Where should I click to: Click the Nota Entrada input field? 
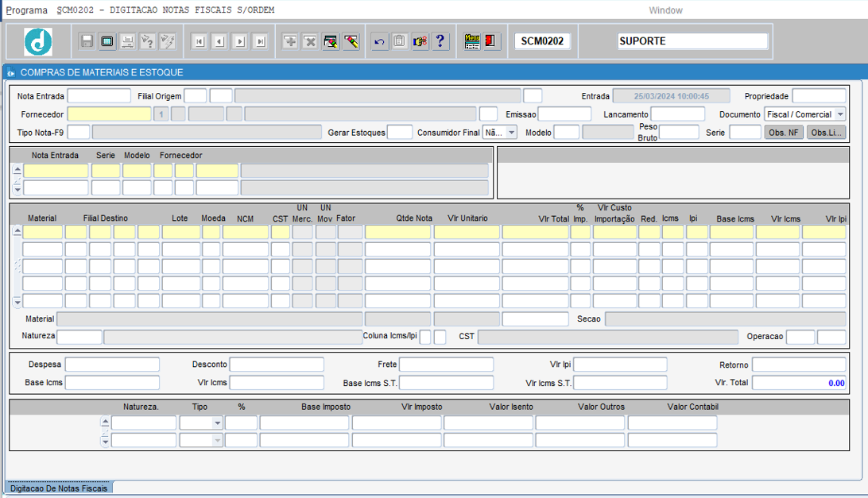pos(99,96)
